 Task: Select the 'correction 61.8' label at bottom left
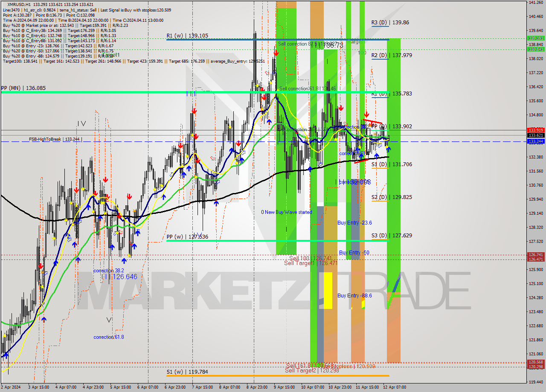point(109,337)
